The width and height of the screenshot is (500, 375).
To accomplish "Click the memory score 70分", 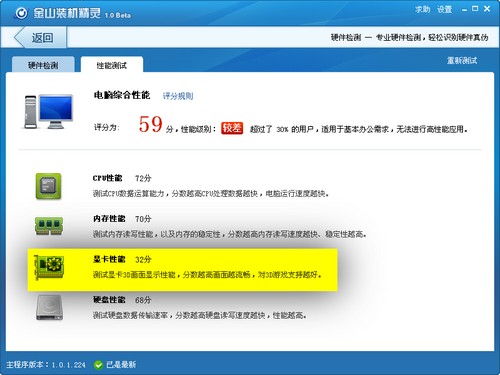I will [143, 219].
